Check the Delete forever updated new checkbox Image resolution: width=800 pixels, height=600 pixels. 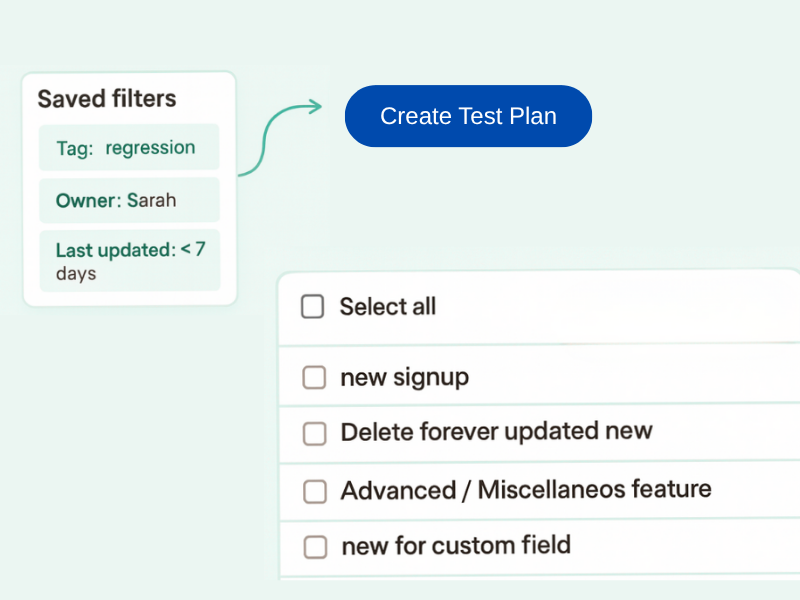click(314, 433)
